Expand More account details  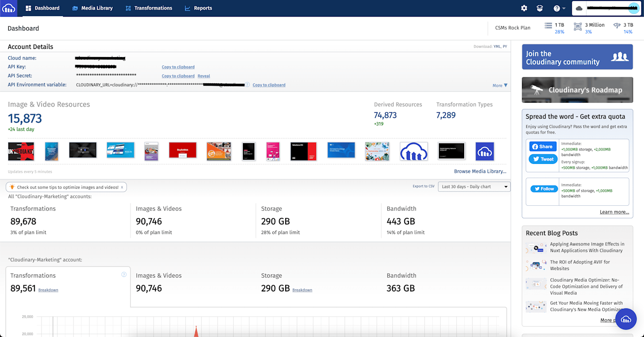click(500, 85)
